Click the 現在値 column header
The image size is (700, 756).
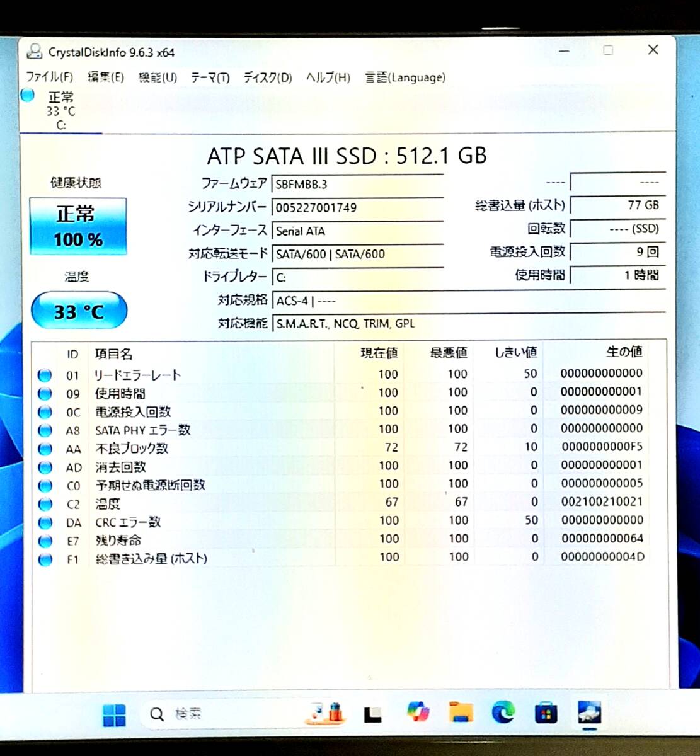(x=379, y=353)
